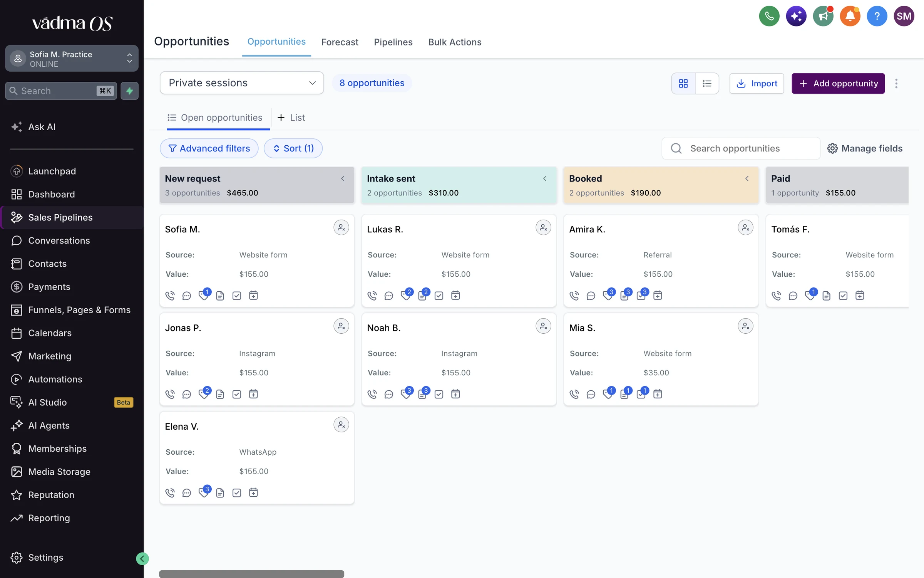Screen dimensions: 924x578
Task: Click the Add opportunity button
Action: (x=838, y=83)
